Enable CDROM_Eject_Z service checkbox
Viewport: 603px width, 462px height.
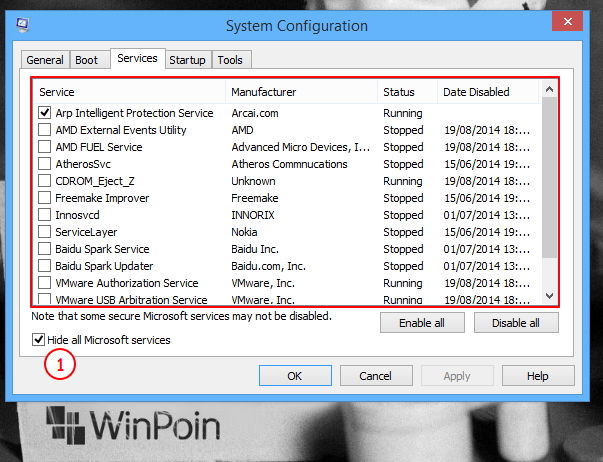(x=45, y=180)
